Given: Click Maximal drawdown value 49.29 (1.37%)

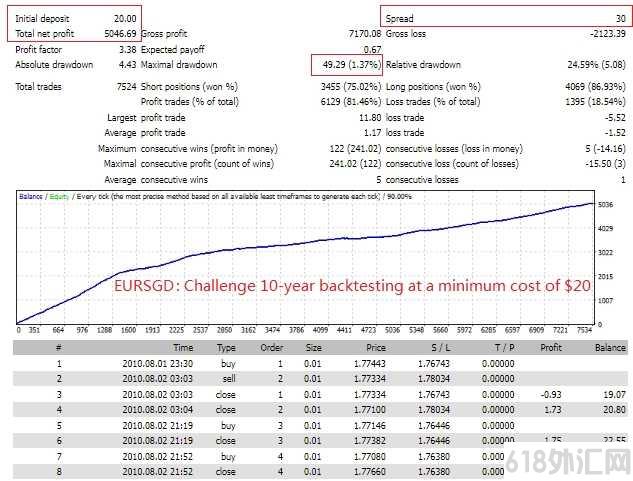Looking at the screenshot, I should pyautogui.click(x=352, y=65).
